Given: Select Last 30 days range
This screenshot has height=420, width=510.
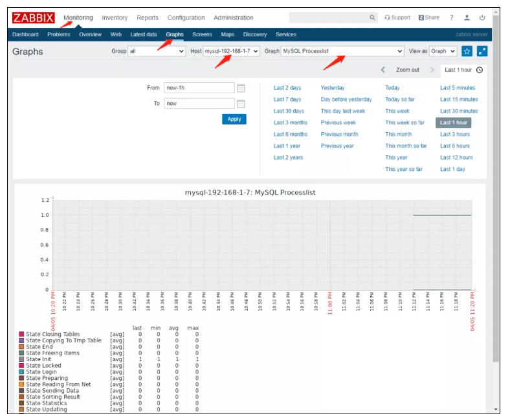Looking at the screenshot, I should (289, 111).
